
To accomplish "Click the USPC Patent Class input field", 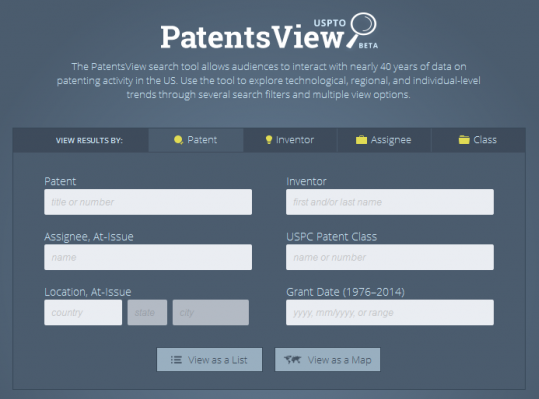I will [x=390, y=257].
